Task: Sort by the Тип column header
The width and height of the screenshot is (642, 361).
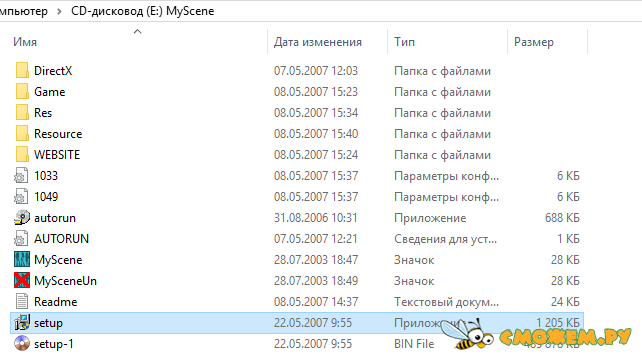Action: click(405, 42)
